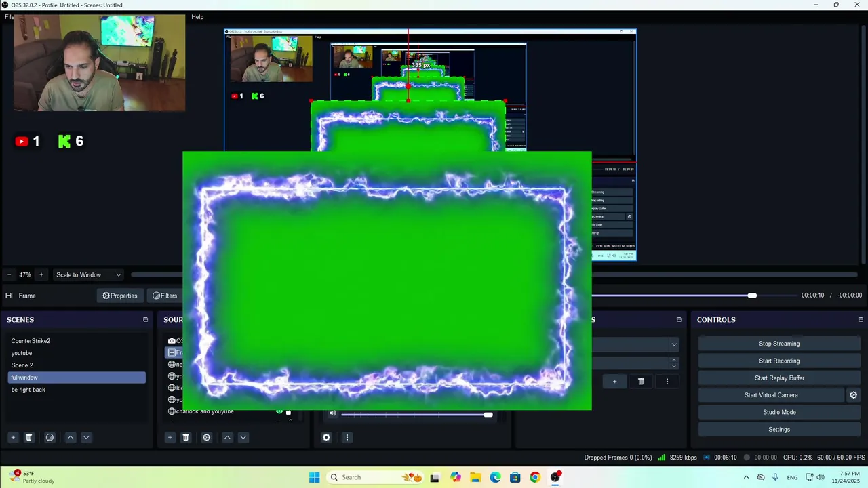
Task: Pop out the Scene Transitions dock
Action: pyautogui.click(x=679, y=319)
